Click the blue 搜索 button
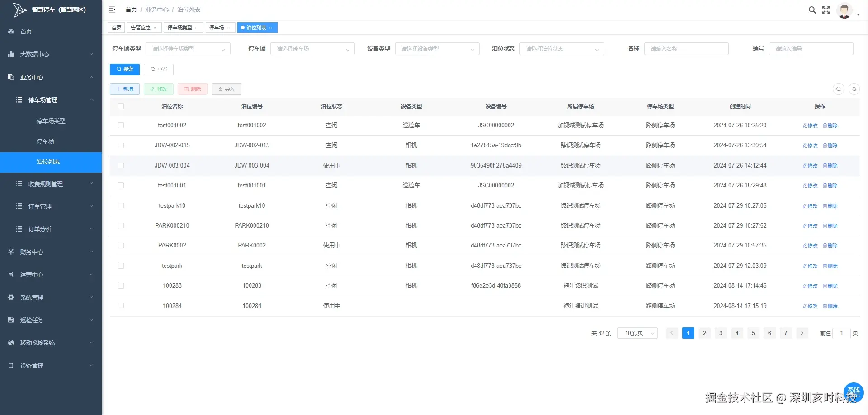This screenshot has width=868, height=415. (x=125, y=70)
